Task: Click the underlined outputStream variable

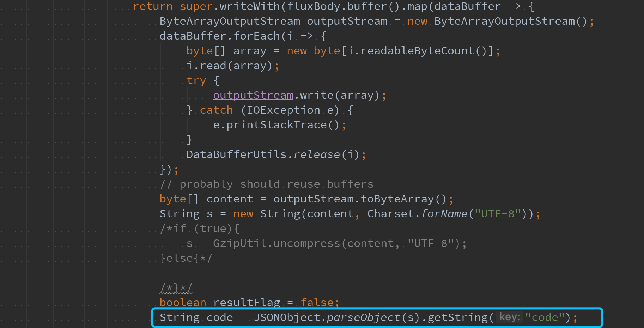Action: click(253, 95)
